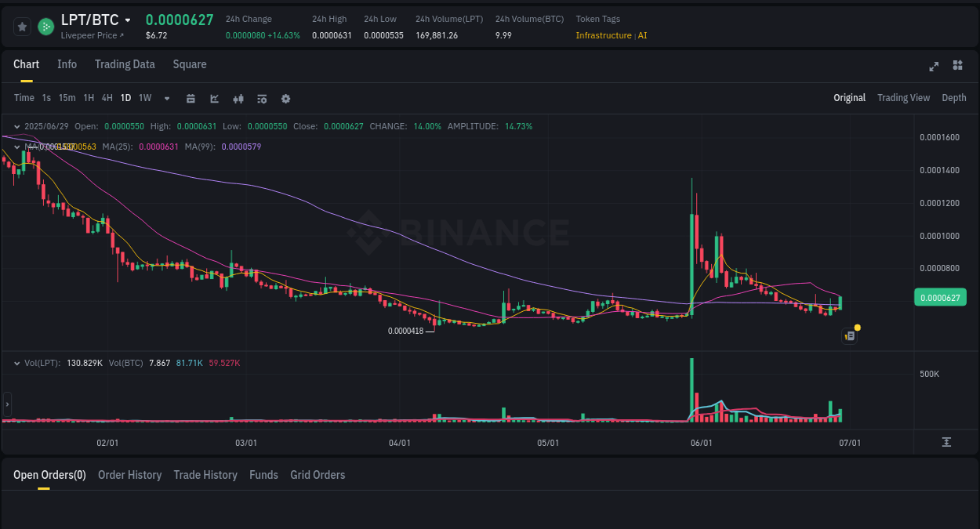980x529 pixels.
Task: Keep Original chart mode active
Action: click(x=850, y=98)
